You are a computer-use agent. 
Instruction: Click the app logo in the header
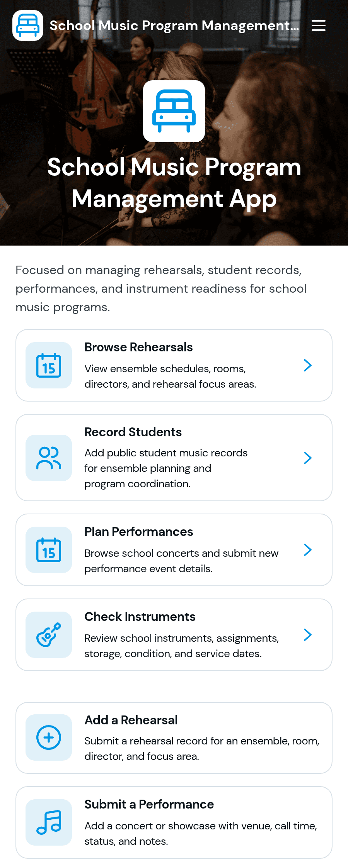point(28,25)
